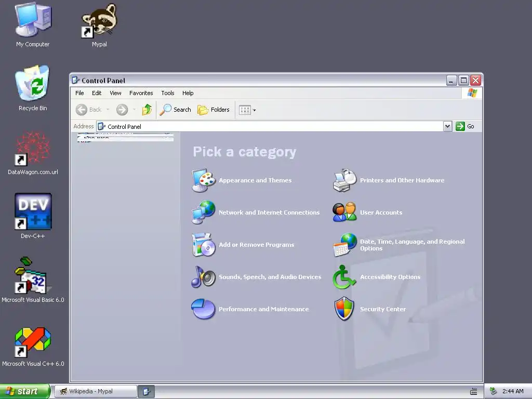The image size is (532, 399).
Task: Click the Security Center link
Action: pyautogui.click(x=383, y=309)
